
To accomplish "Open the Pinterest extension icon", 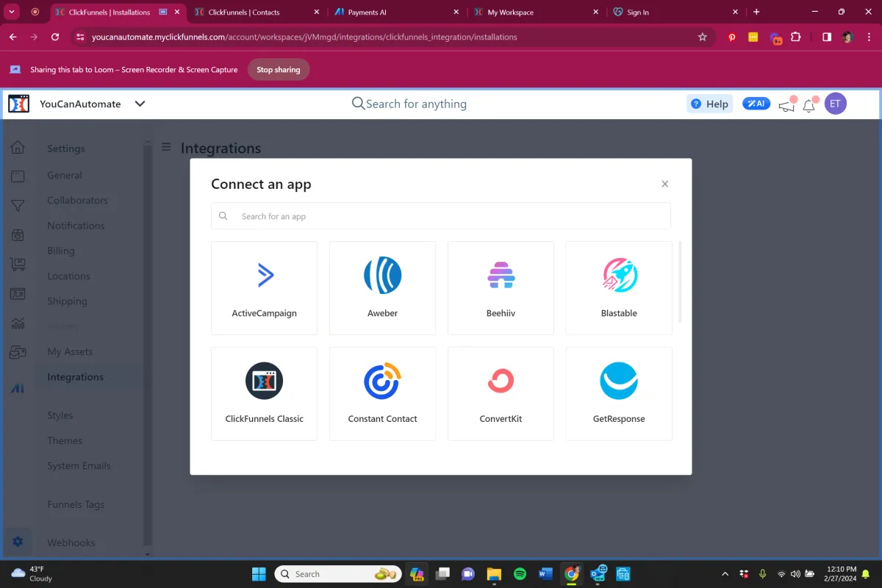I will [x=731, y=37].
